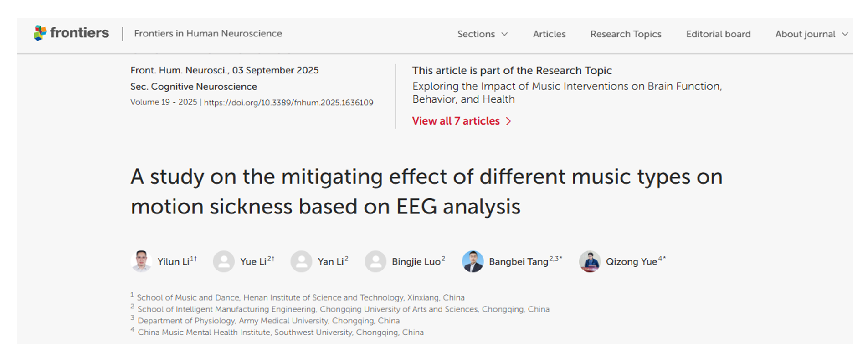Open the DOI link for the article
Image resolution: width=868 pixels, height=364 pixels.
point(288,103)
